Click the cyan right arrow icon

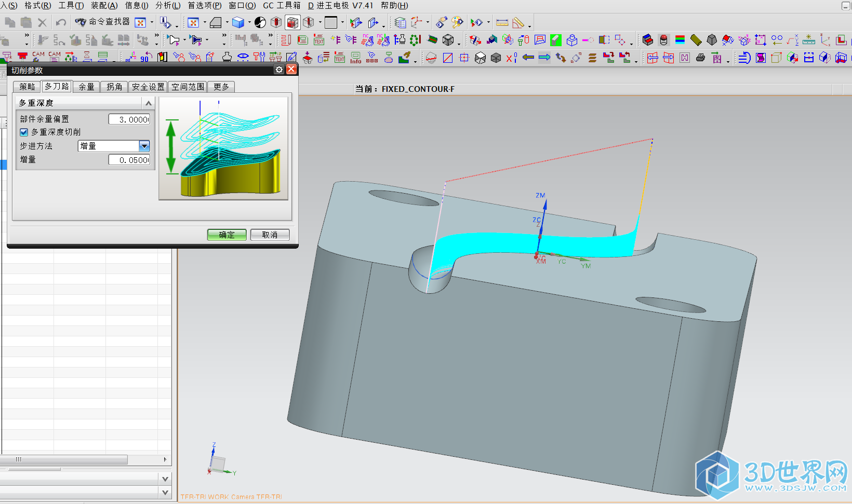544,57
